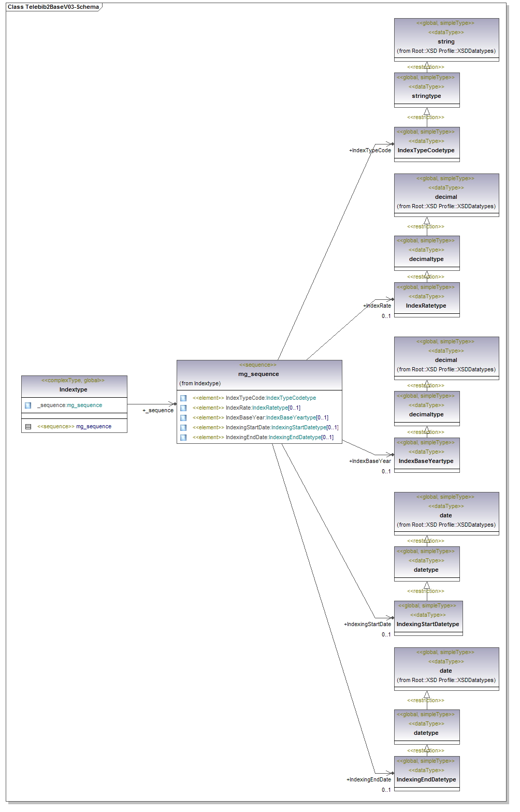This screenshot has width=520, height=812.
Task: Select the string datatype box at top
Action: coord(446,41)
